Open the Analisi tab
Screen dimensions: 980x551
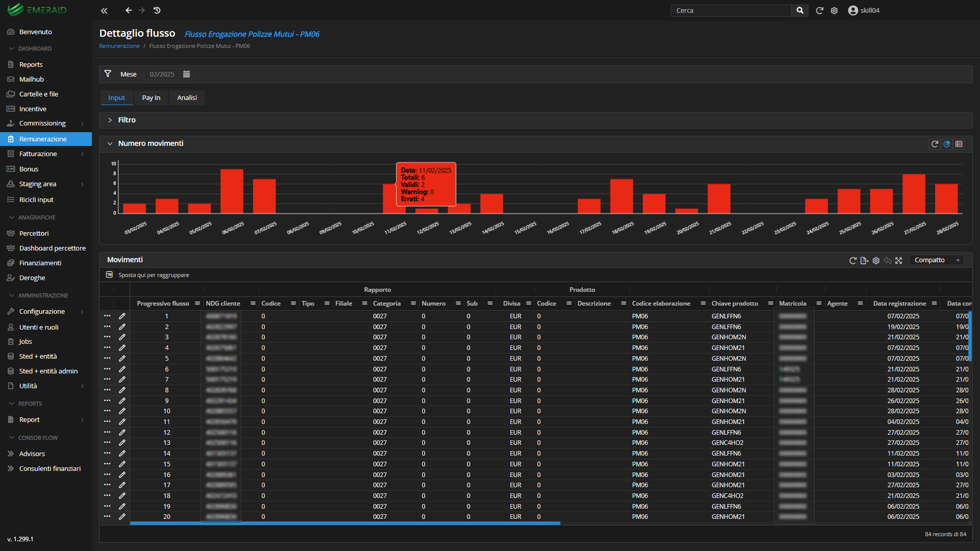pyautogui.click(x=187, y=98)
